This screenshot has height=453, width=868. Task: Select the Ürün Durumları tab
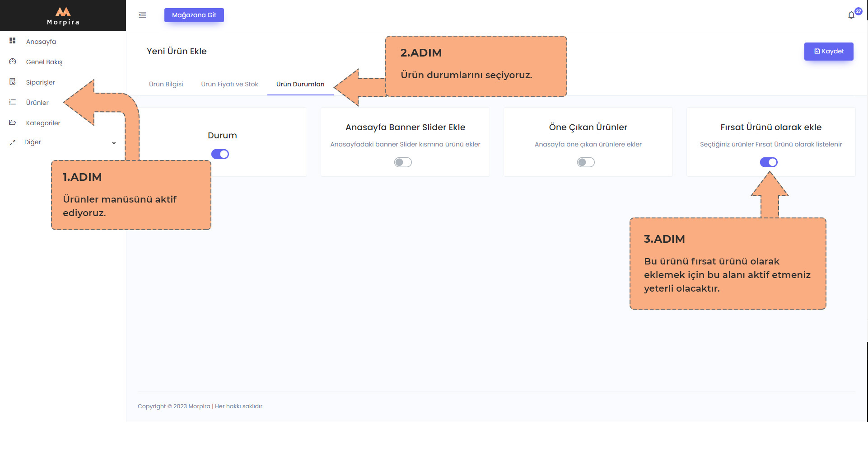pos(300,84)
